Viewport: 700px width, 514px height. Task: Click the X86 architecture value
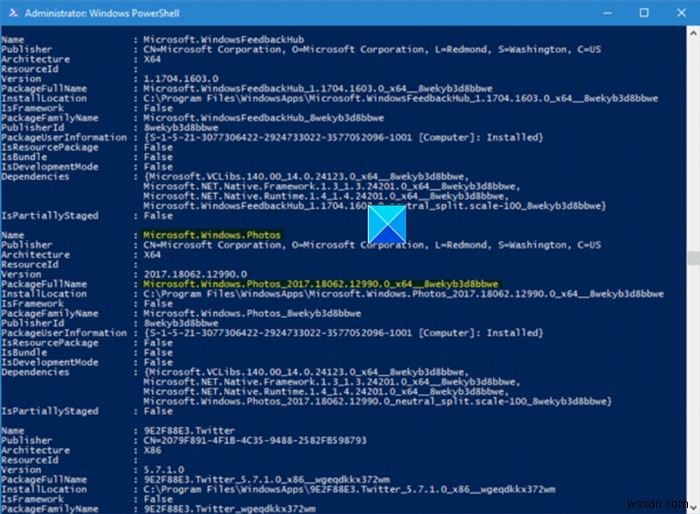(152, 450)
